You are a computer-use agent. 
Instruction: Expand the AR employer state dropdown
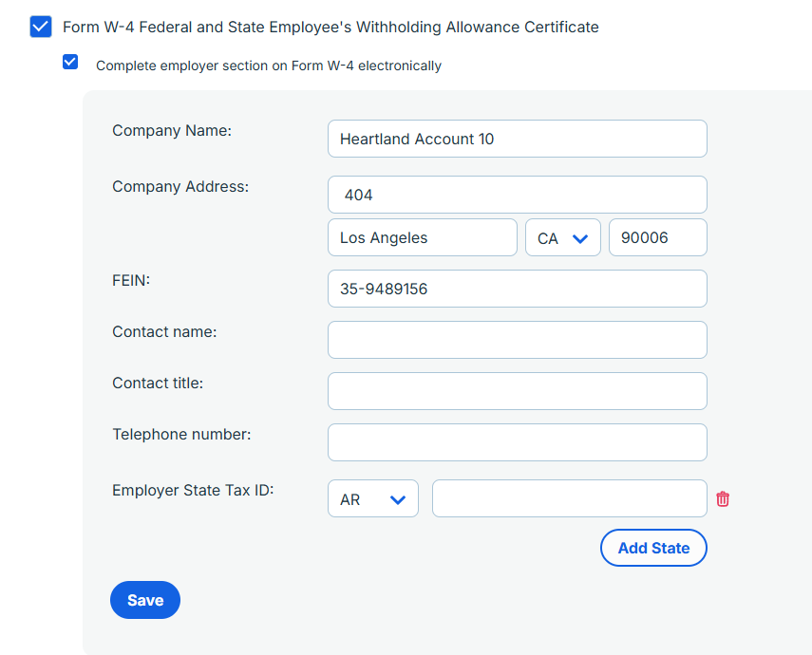pos(373,498)
